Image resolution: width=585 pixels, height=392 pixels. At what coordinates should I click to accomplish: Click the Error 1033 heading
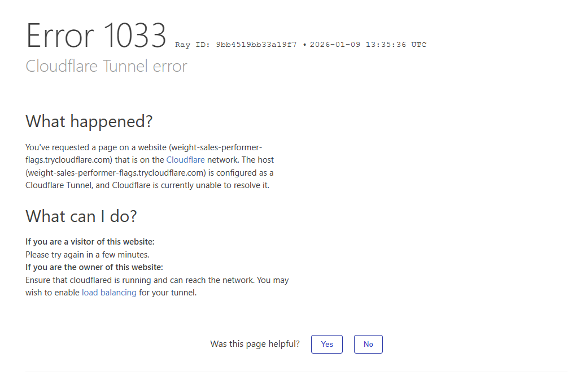96,36
